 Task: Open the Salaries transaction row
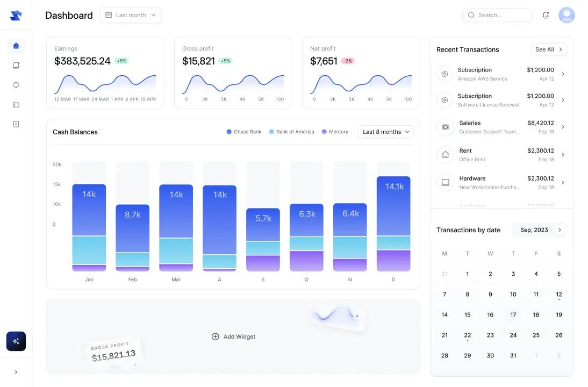tap(501, 127)
